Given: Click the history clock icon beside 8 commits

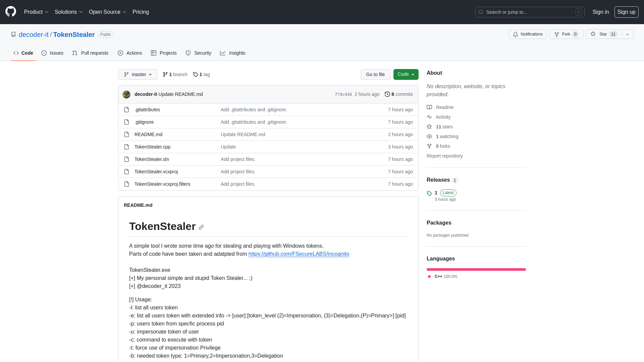Looking at the screenshot, I should click(387, 94).
